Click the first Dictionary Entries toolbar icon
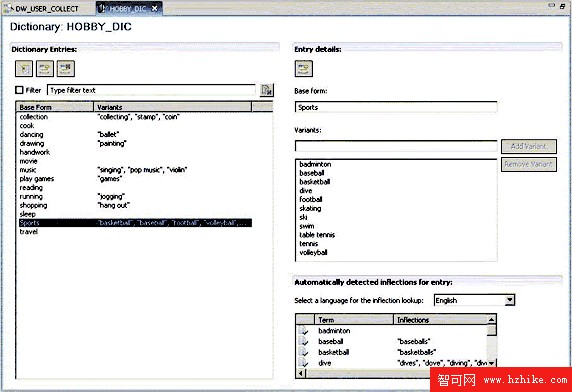The image size is (572, 392). point(24,69)
